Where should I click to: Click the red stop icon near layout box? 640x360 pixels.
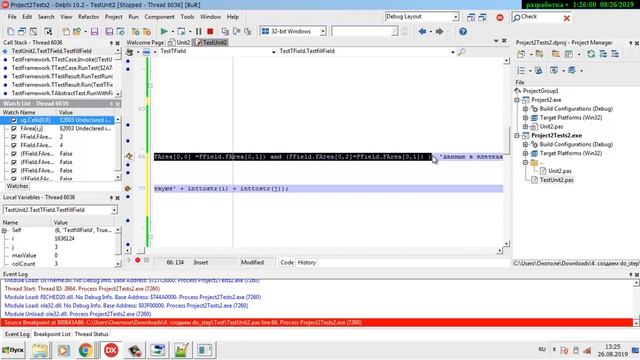point(500,18)
